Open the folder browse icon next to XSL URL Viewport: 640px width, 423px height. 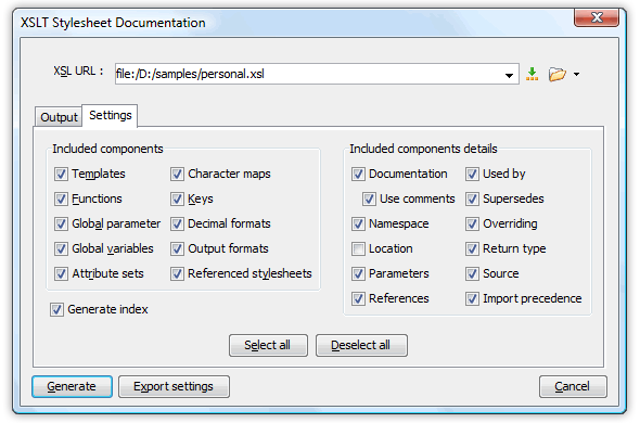click(x=557, y=74)
